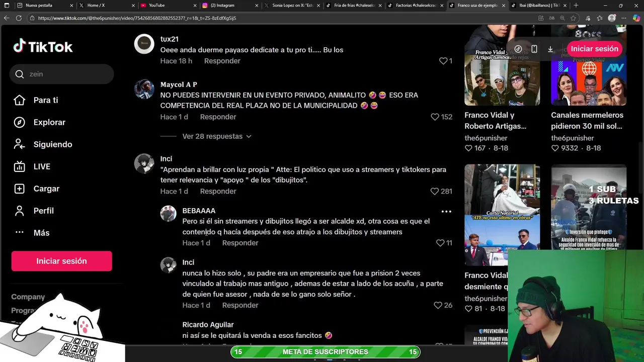Open BEBAAAA's profile avatar
Viewport: 644px width, 362px height.
coord(168,213)
